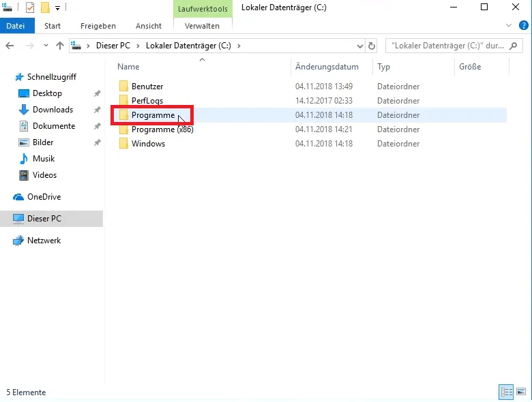The image size is (532, 402).
Task: Sort by the Größe column header
Action: 470,67
